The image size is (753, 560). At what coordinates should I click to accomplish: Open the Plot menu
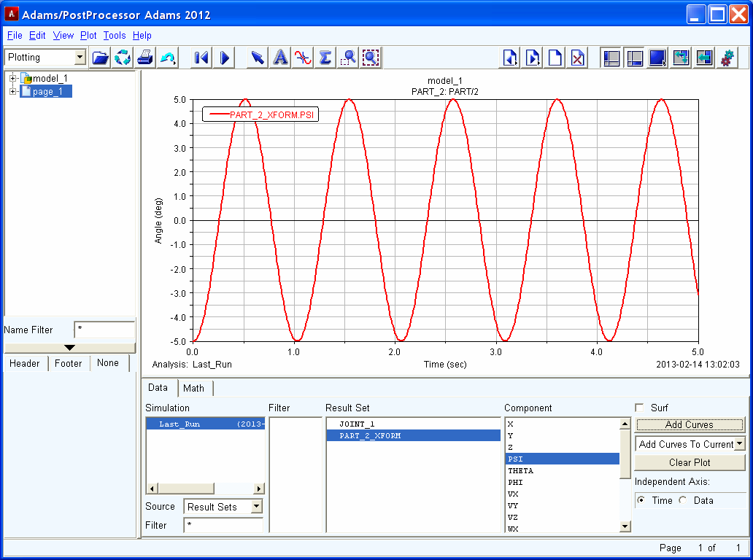[88, 36]
